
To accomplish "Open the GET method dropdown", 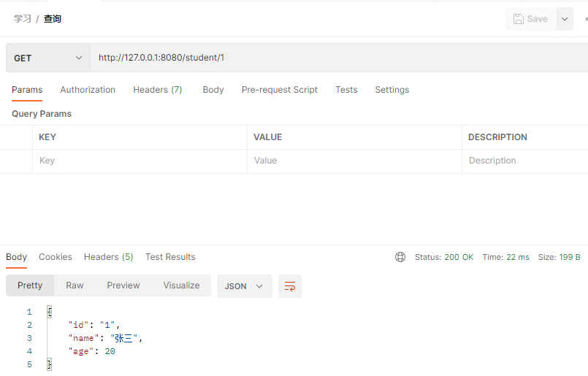I will [x=48, y=58].
